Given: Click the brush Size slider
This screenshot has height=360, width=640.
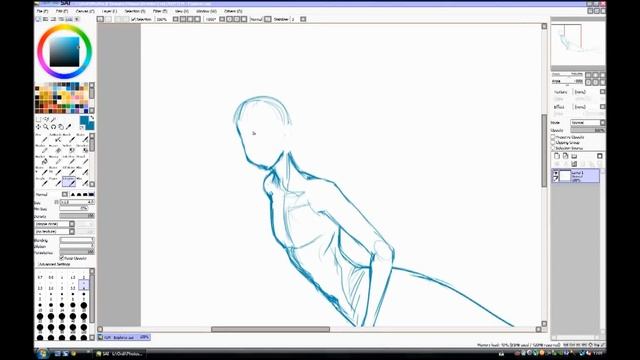Looking at the screenshot, I should point(77,202).
